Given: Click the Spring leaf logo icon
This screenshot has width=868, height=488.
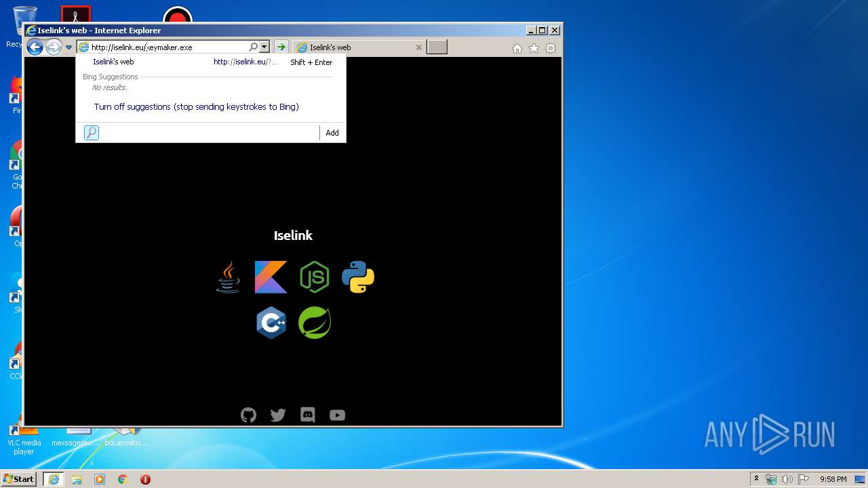Looking at the screenshot, I should pos(315,323).
